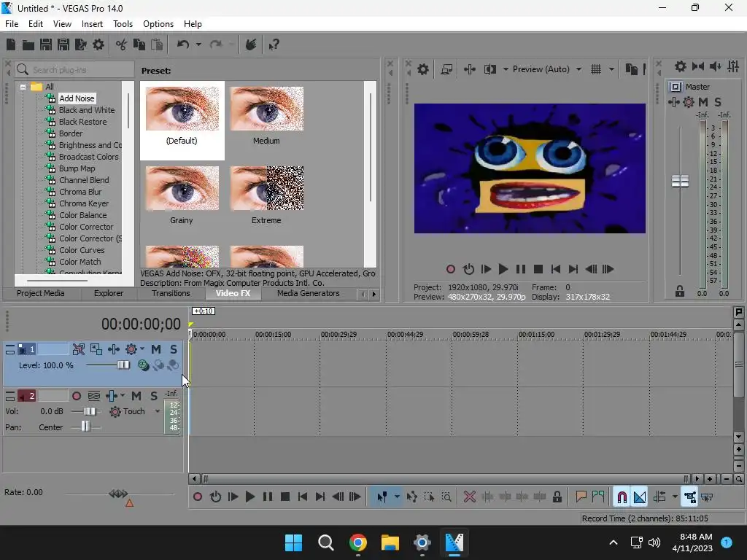This screenshot has height=560, width=747.
Task: Open the Master bus audio properties gear
Action: 681,66
